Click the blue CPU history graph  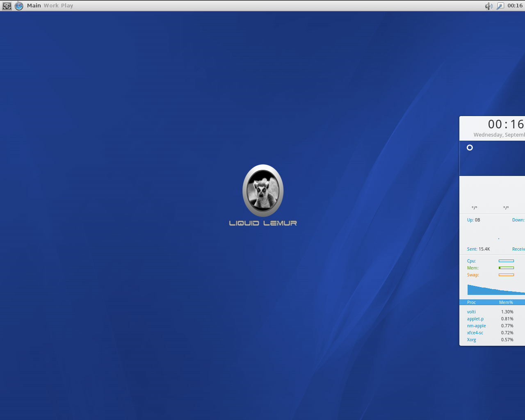tap(496, 290)
